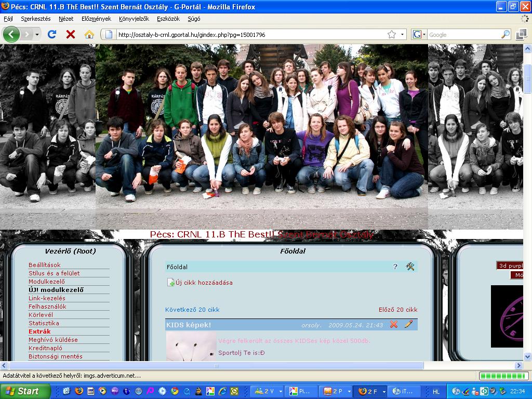Go to the Firefox home page icon
532x399 pixels.
pos(89,34)
